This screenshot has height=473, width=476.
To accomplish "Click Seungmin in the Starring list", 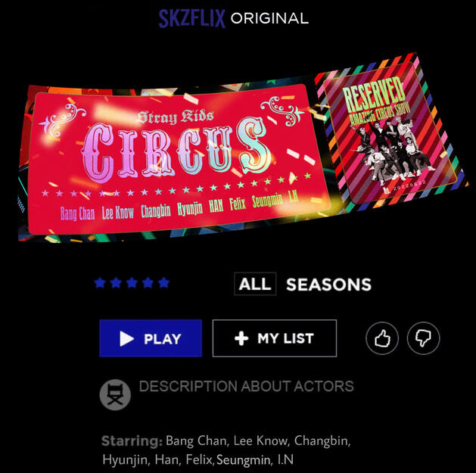I will click(x=244, y=459).
